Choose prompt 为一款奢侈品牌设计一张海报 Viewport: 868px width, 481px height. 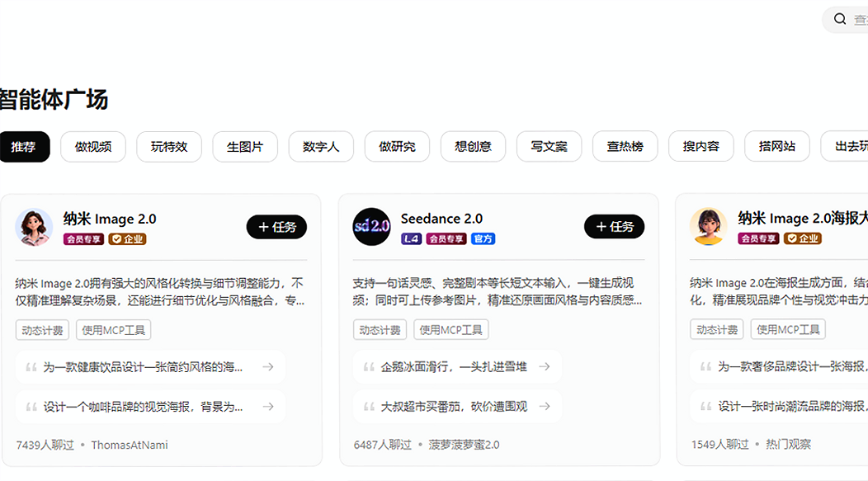click(779, 366)
